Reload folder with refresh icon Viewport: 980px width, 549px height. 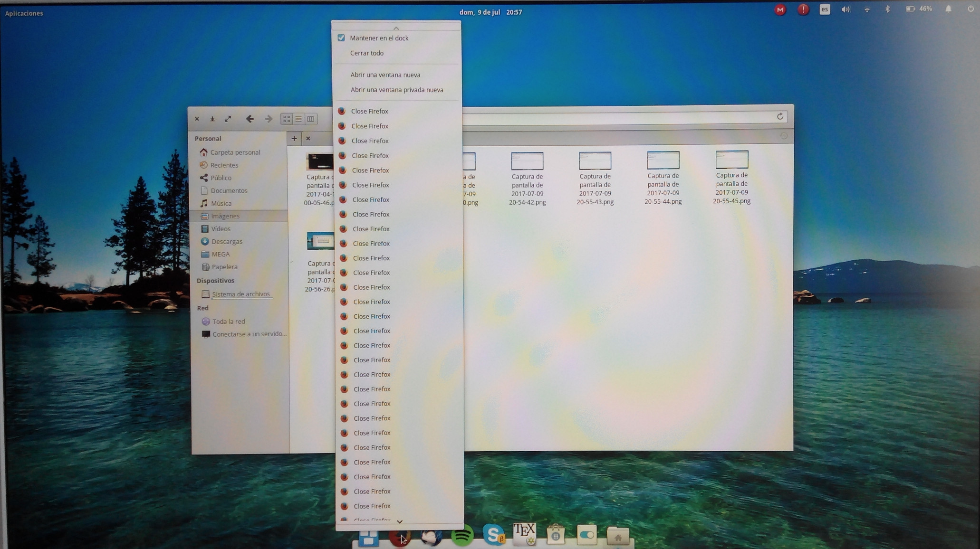point(780,117)
